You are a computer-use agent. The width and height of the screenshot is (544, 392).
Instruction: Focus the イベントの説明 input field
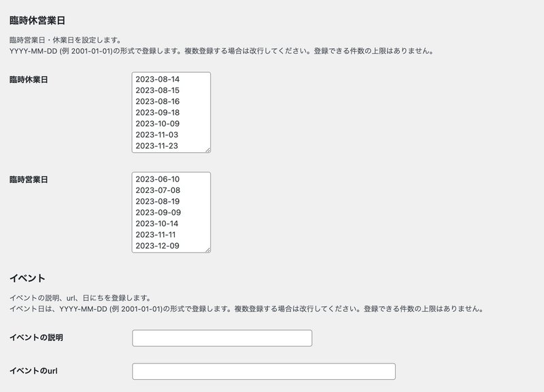pos(222,338)
